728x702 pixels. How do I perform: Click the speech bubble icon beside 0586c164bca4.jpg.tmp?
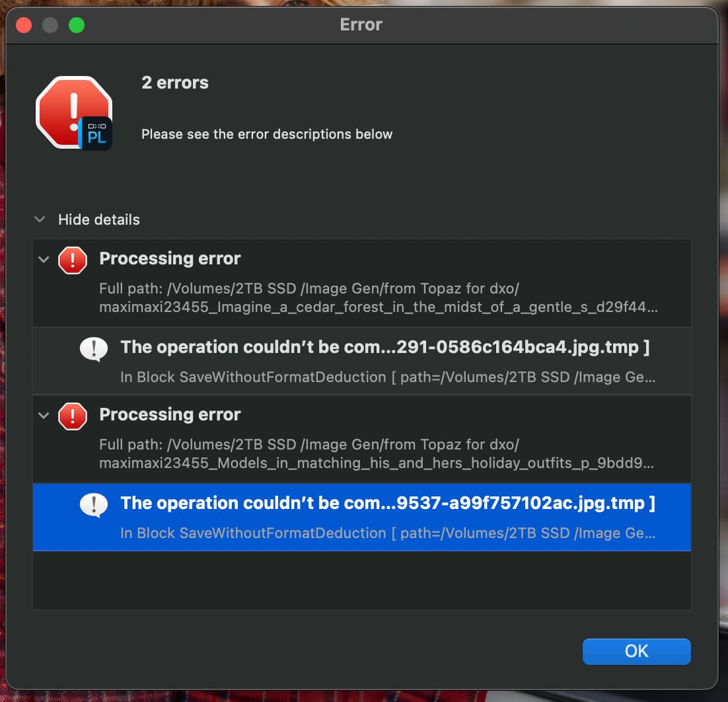94,349
